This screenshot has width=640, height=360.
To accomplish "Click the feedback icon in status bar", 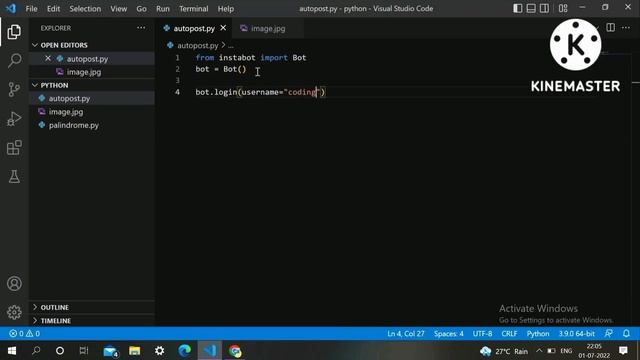I will tap(609, 333).
